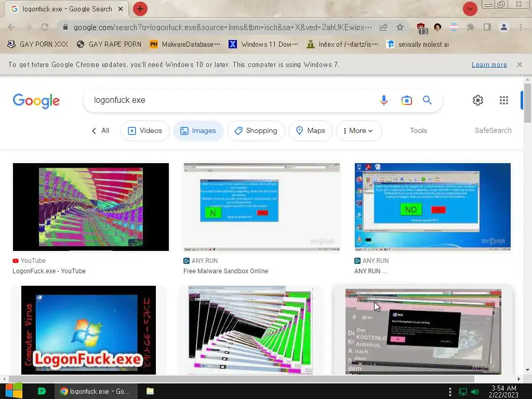The height and width of the screenshot is (399, 532).
Task: Click the vertical page scrollbar
Action: [527, 103]
